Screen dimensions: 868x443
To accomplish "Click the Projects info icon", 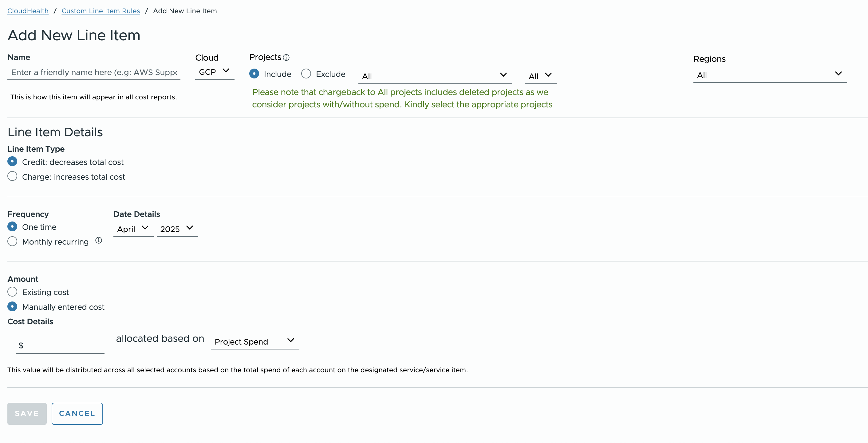I will [x=286, y=58].
